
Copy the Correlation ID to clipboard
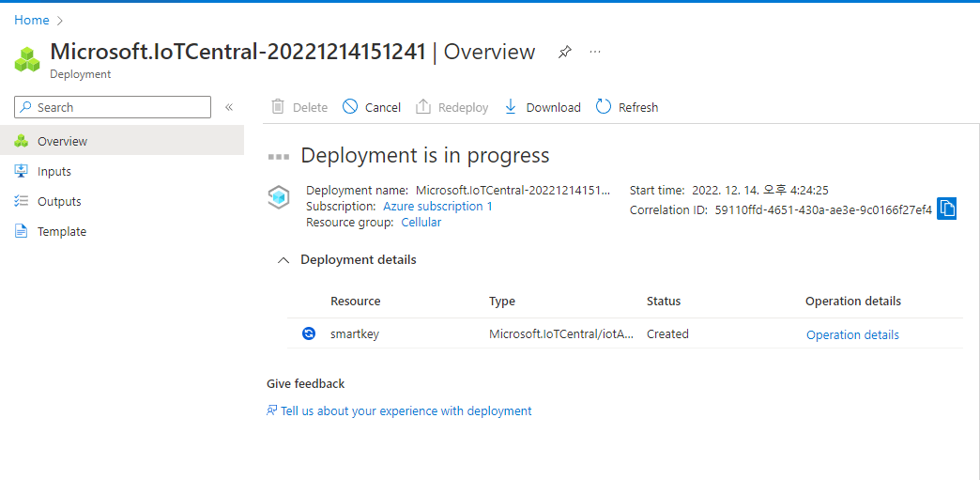[947, 209]
